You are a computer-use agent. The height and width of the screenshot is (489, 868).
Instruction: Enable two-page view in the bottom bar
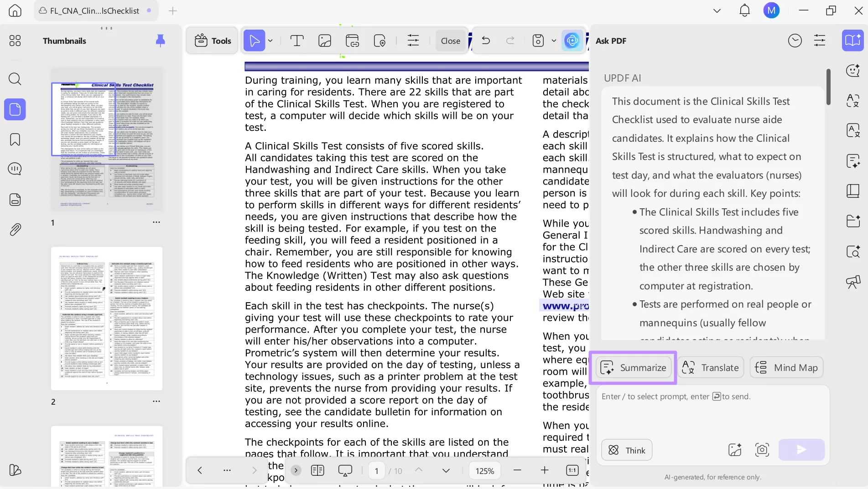317,470
